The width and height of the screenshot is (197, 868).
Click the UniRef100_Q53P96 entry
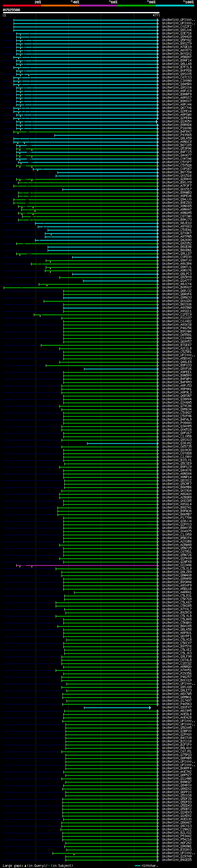click(x=177, y=148)
